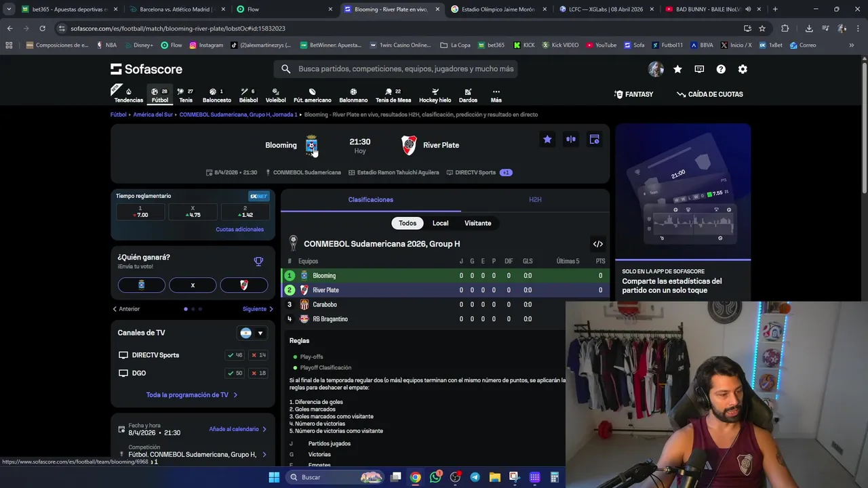Open Chrome tab search dropdown
Screen dimensions: 868x488
coord(9,9)
